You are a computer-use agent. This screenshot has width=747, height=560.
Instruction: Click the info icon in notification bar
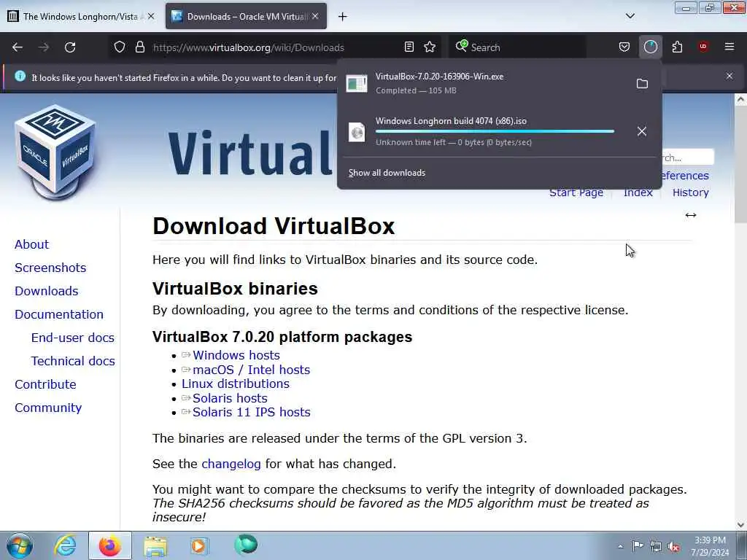(20, 76)
